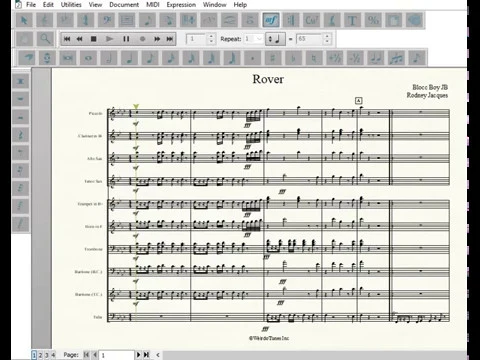Screen dimensions: 480x360
Task: Adjust the tempo value stepper
Action: (327, 39)
